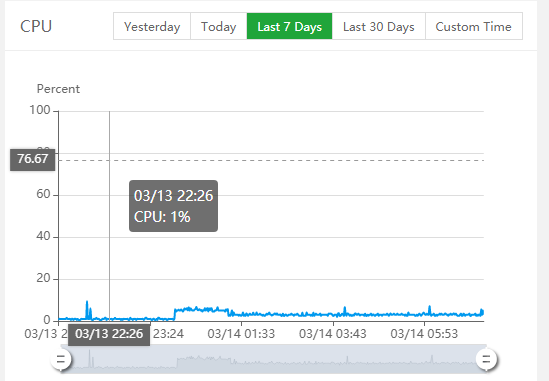Grab the right zoom range handle

(x=486, y=359)
